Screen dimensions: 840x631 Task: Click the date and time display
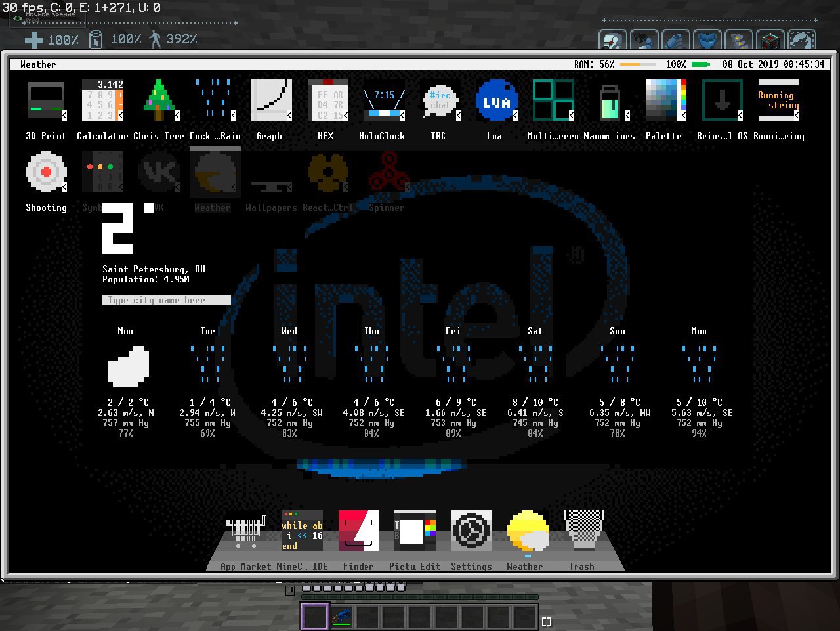click(773, 64)
